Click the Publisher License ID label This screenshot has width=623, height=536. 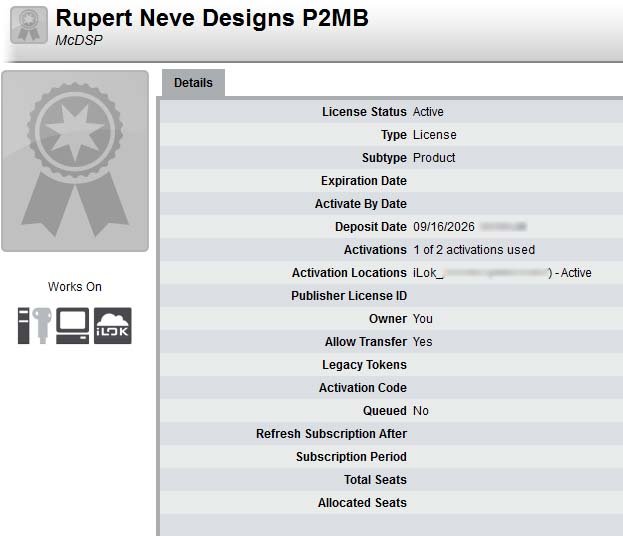(349, 296)
